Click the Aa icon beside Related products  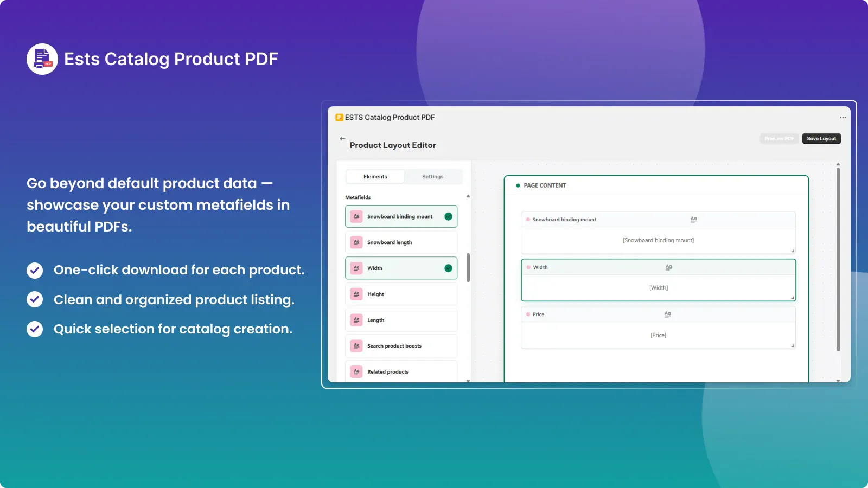pos(356,371)
